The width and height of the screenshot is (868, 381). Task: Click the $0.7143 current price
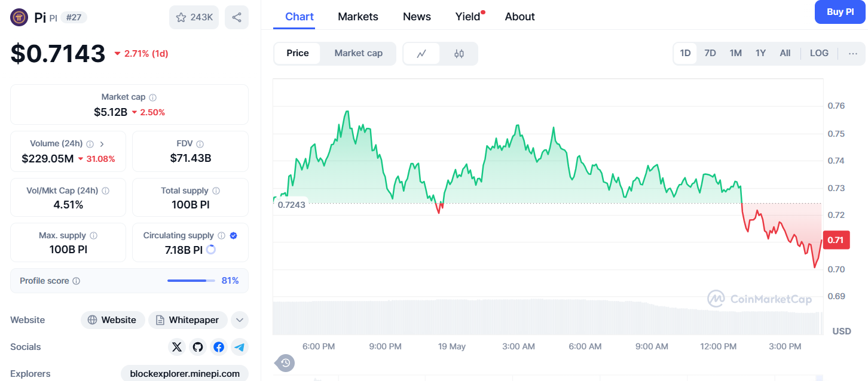(x=58, y=54)
